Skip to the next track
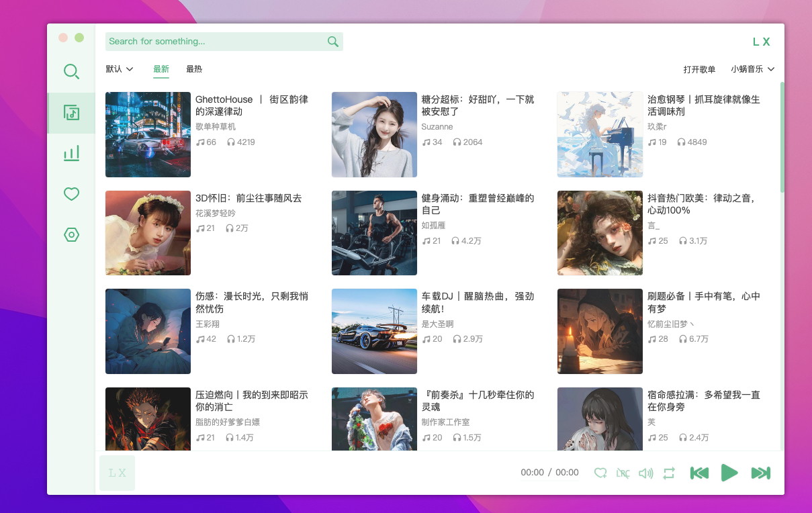The height and width of the screenshot is (513, 812). coord(760,473)
